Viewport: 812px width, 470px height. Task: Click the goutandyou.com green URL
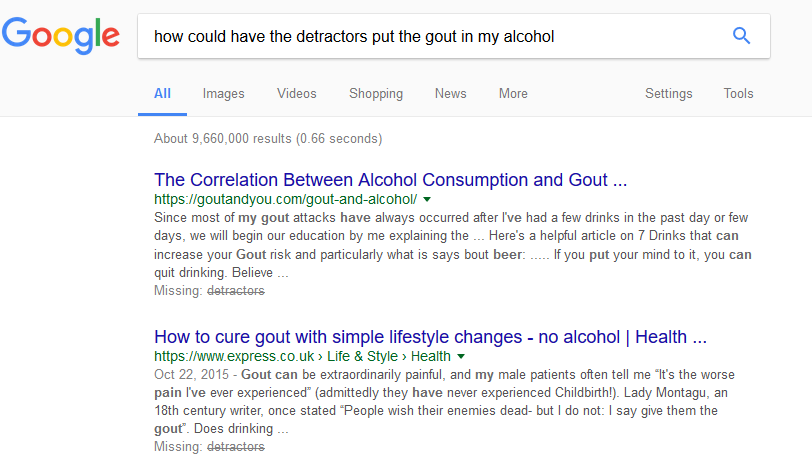point(285,199)
